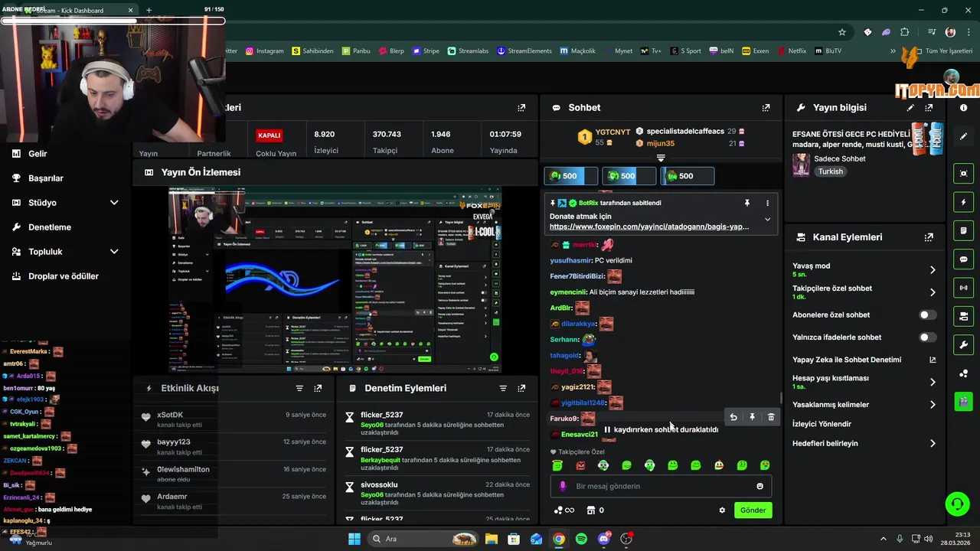This screenshot has width=980, height=551.
Task: Click the taskbar Ara search box
Action: [x=423, y=539]
